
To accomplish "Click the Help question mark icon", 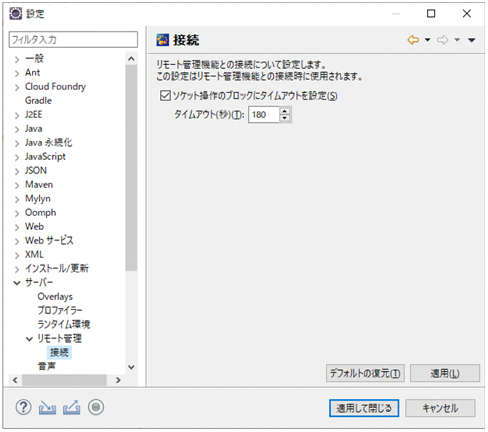I will pos(23,407).
